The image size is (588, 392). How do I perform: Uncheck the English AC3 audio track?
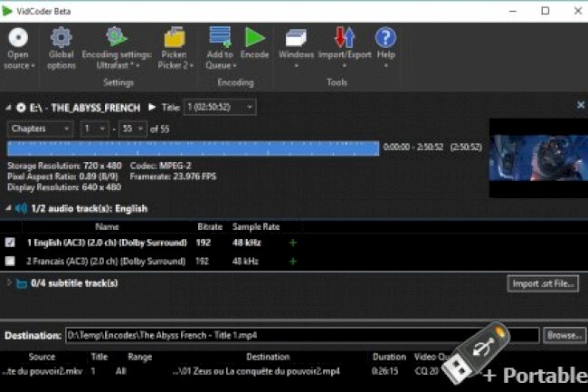coord(10,243)
